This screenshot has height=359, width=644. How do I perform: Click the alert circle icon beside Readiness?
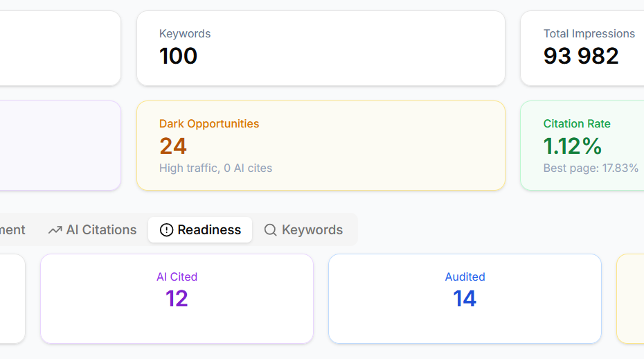point(166,230)
